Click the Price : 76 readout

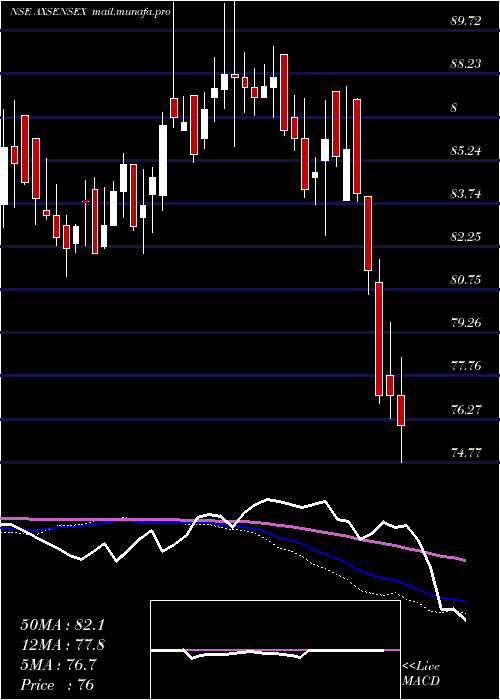(57, 685)
